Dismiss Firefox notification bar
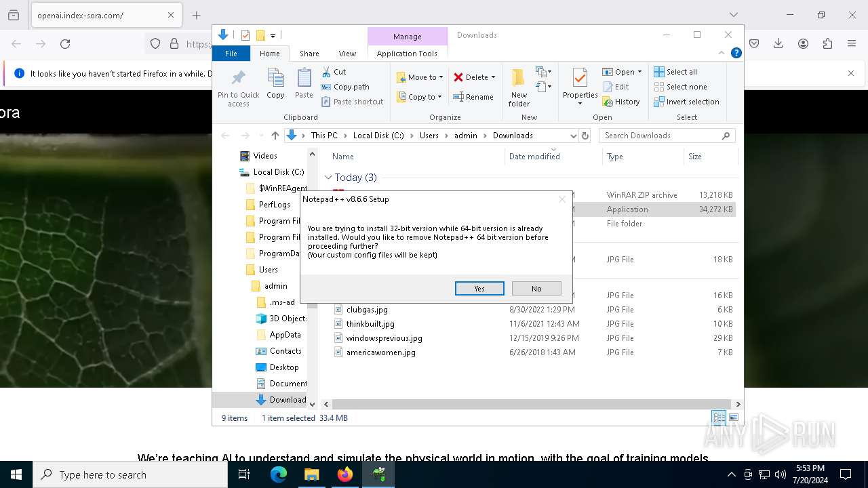 coord(851,73)
